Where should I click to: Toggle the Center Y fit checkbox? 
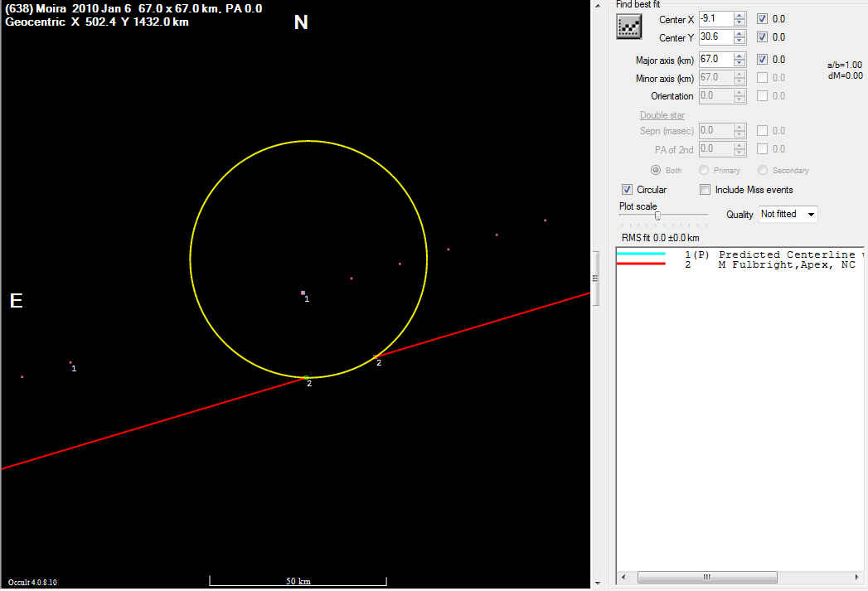coord(763,37)
